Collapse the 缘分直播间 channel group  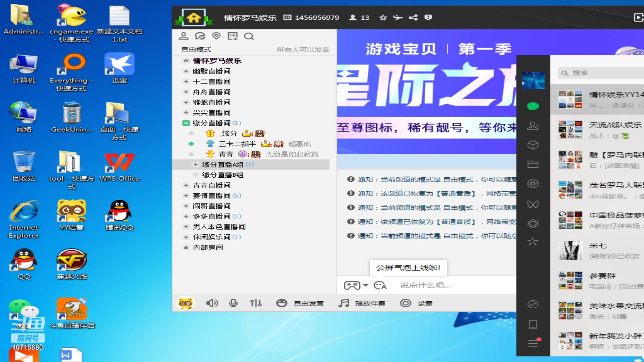click(186, 123)
